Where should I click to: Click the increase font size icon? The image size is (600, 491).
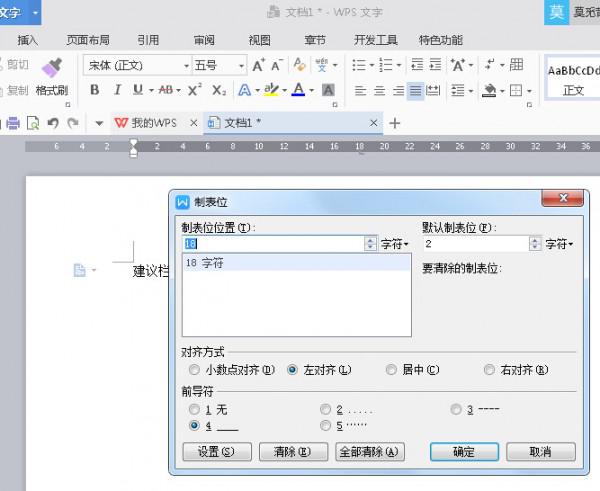coord(258,65)
